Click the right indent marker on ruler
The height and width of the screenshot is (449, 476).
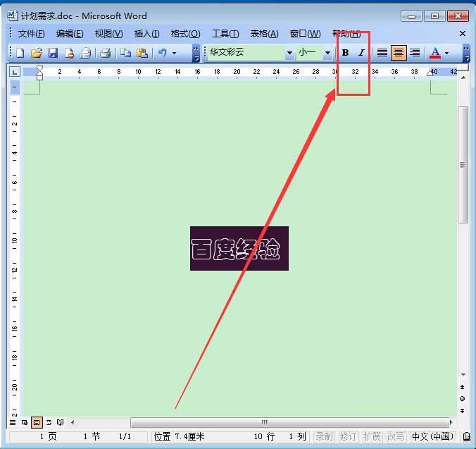click(430, 73)
